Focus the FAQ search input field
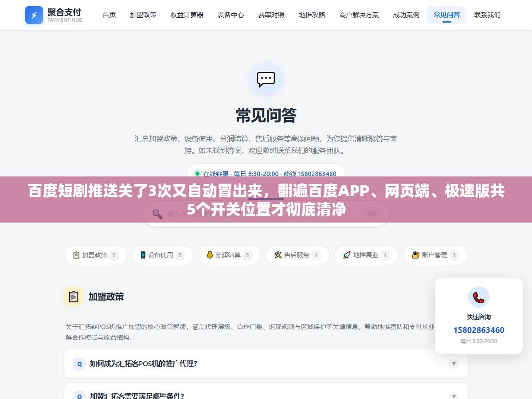The height and width of the screenshot is (399, 532). coord(266,214)
